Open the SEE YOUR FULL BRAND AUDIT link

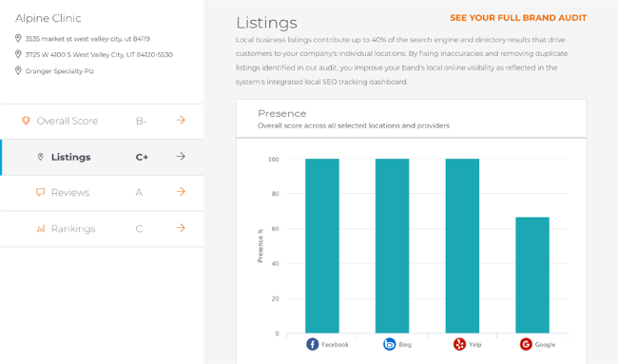(x=518, y=18)
